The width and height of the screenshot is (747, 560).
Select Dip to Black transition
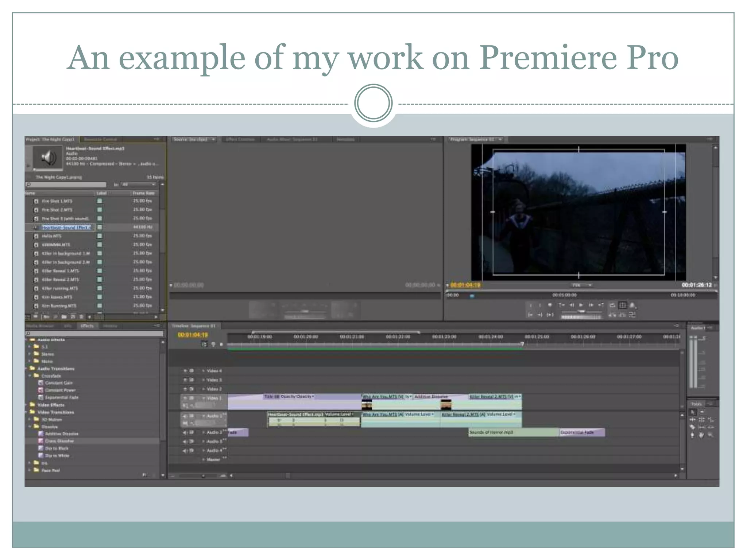[x=57, y=448]
